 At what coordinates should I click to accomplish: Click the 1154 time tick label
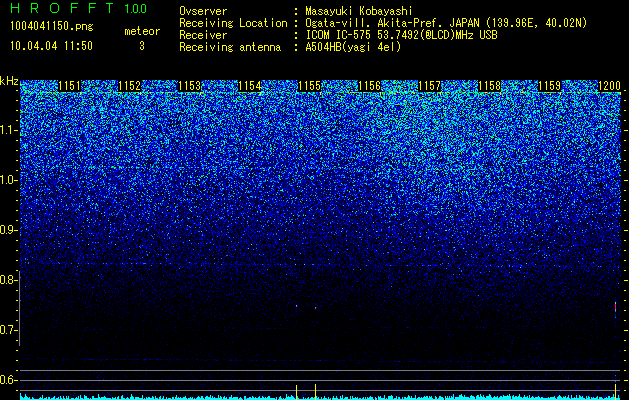(x=250, y=86)
